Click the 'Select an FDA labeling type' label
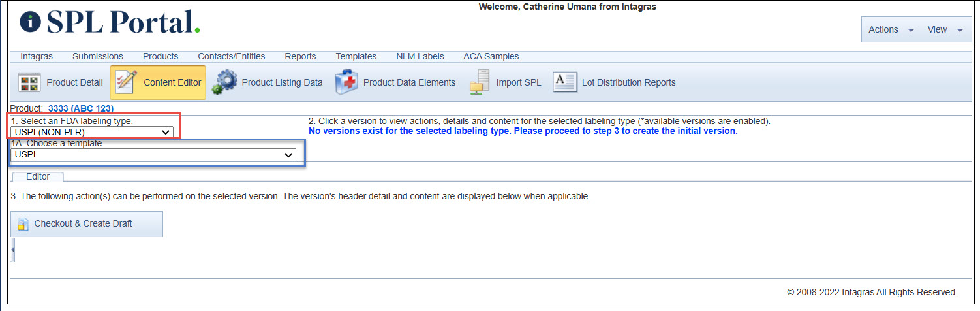 click(72, 121)
